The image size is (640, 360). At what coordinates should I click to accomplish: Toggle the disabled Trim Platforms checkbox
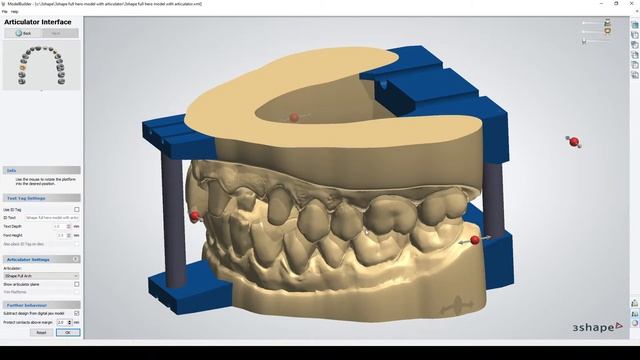click(77, 292)
